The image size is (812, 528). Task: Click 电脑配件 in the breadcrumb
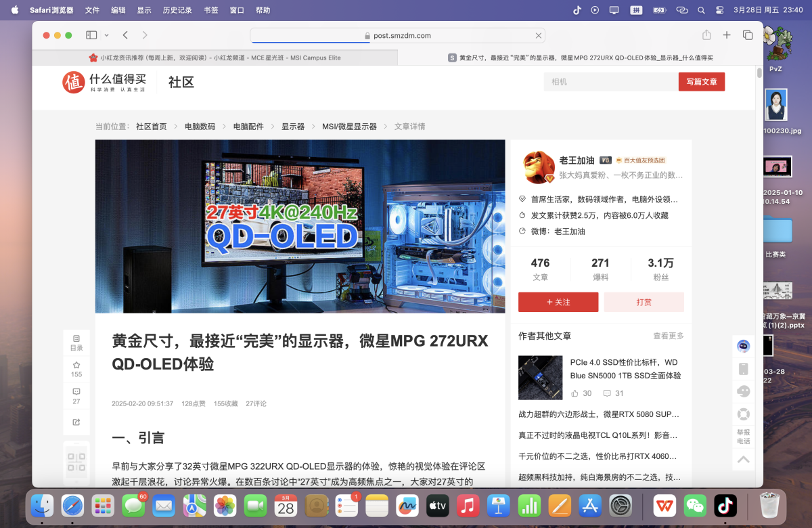pos(248,127)
